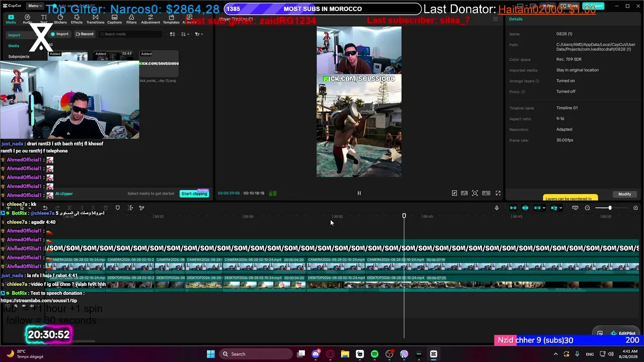The image size is (644, 362).
Task: Delete the selected clip using trash icon
Action: click(x=106, y=208)
